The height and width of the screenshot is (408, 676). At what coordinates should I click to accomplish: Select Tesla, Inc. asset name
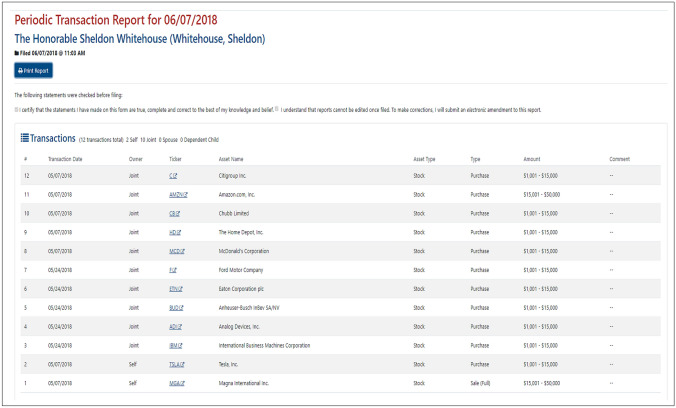click(228, 364)
